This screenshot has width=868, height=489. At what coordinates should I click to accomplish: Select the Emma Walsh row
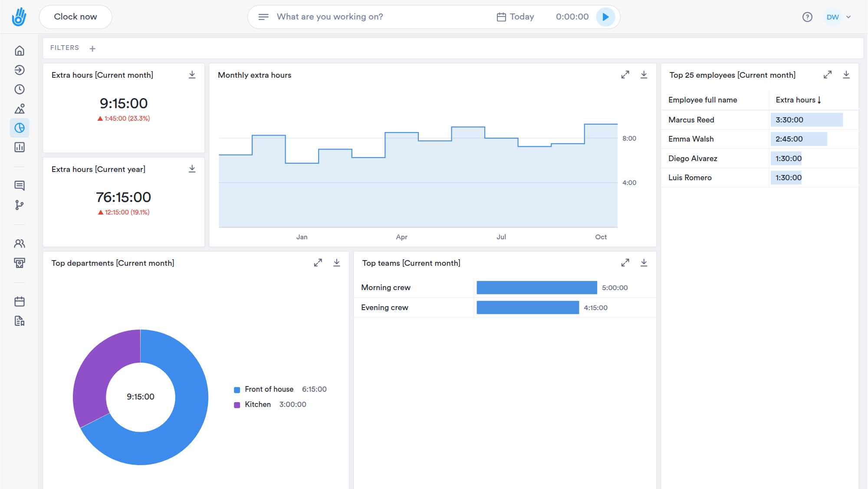(x=759, y=139)
